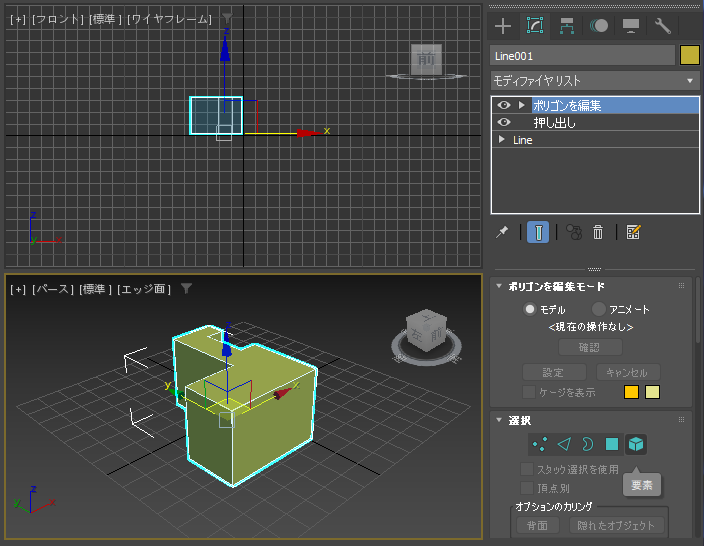Open the pale yellow cage color swatch
The height and width of the screenshot is (546, 704).
652,392
